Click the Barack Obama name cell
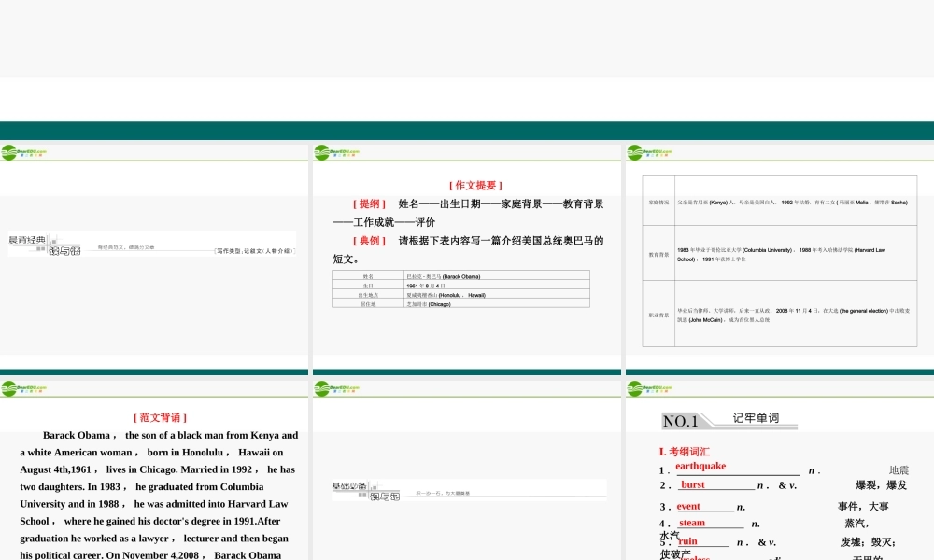934x560 pixels. pos(497,276)
